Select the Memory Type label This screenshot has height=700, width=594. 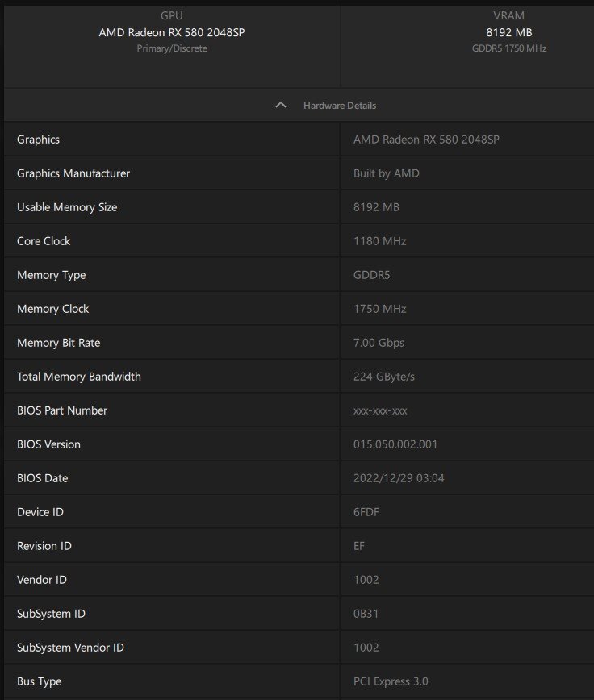pos(52,275)
